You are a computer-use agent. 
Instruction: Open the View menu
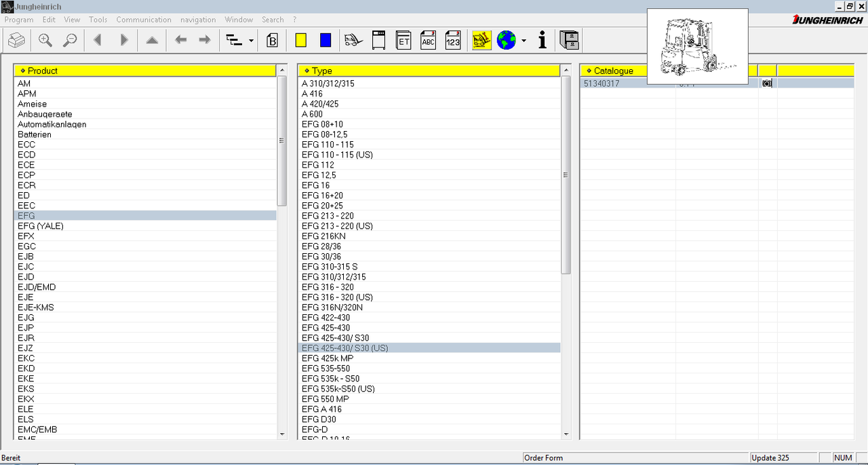pos(72,20)
